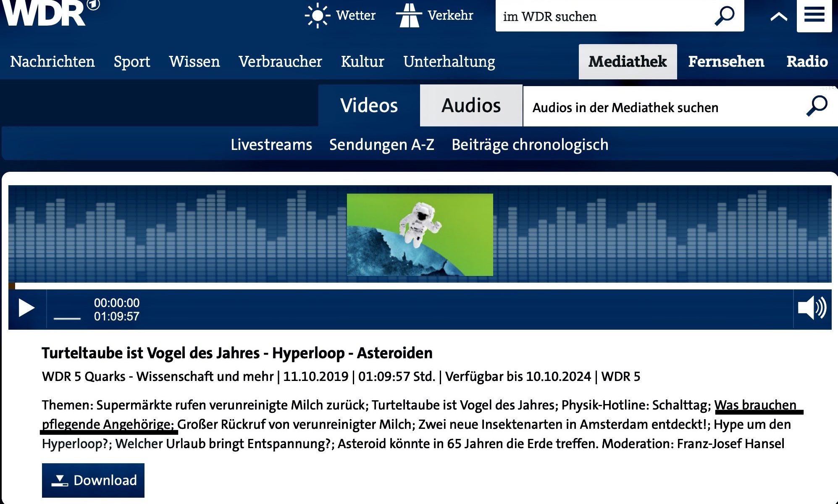Open the Kultur section
Viewport: 838px width, 504px height.
[363, 61]
